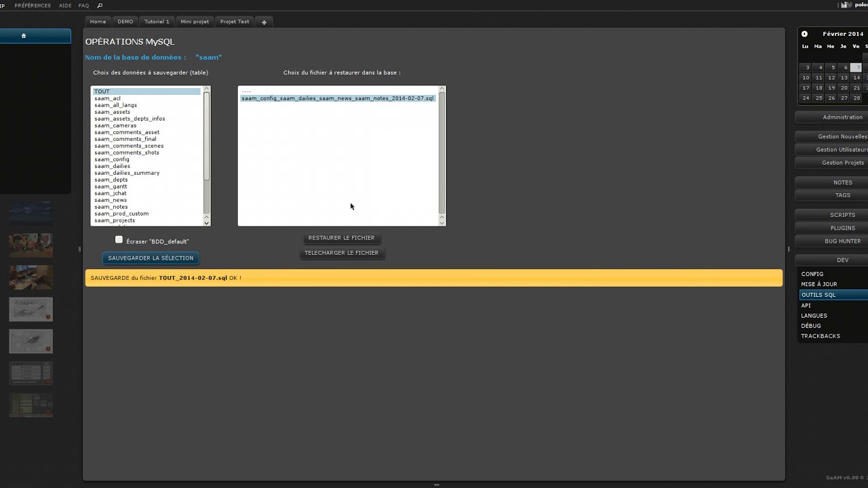Select the 2014-02-07.sql restore file
Image resolution: width=868 pixels, height=488 pixels.
tap(338, 98)
